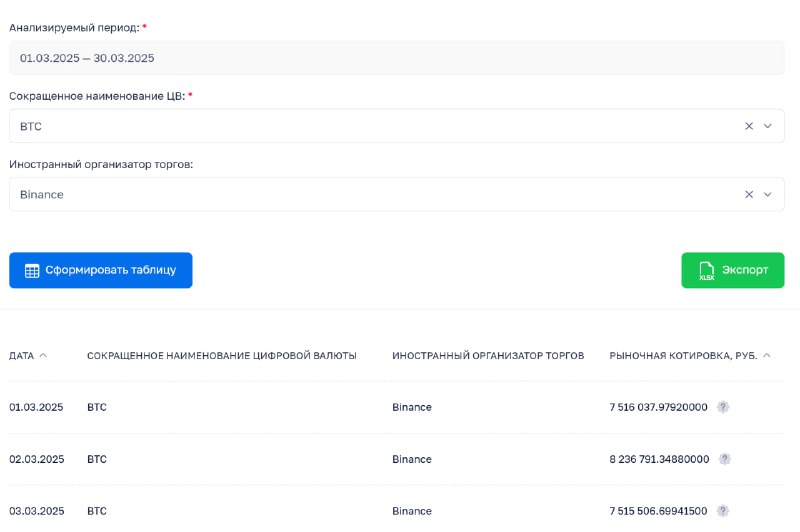Sort by the Рыночная котировка column arrow

(x=767, y=356)
